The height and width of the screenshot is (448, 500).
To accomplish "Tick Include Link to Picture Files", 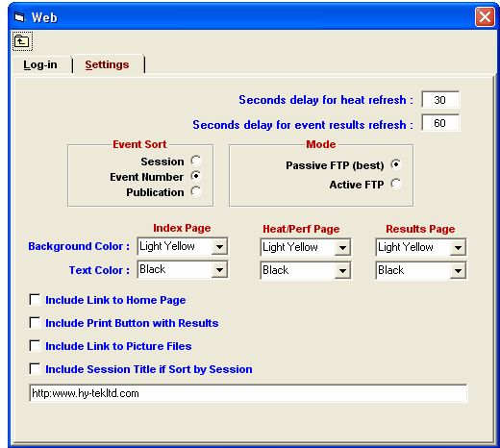I will click(x=35, y=346).
